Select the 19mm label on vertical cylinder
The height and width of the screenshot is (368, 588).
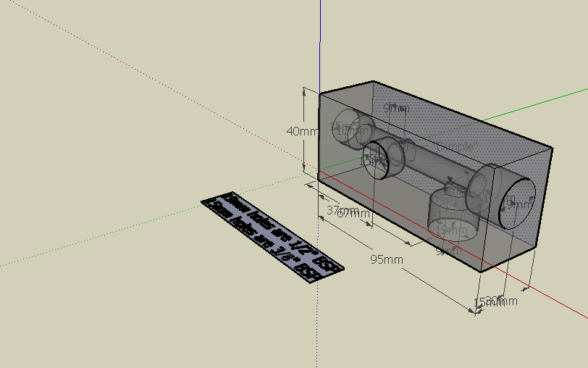(x=452, y=229)
